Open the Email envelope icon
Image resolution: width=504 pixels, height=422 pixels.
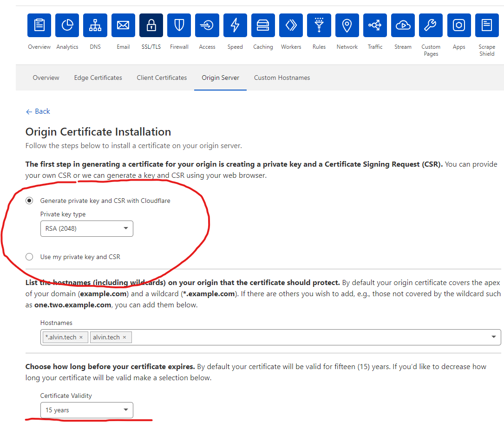[x=123, y=26]
